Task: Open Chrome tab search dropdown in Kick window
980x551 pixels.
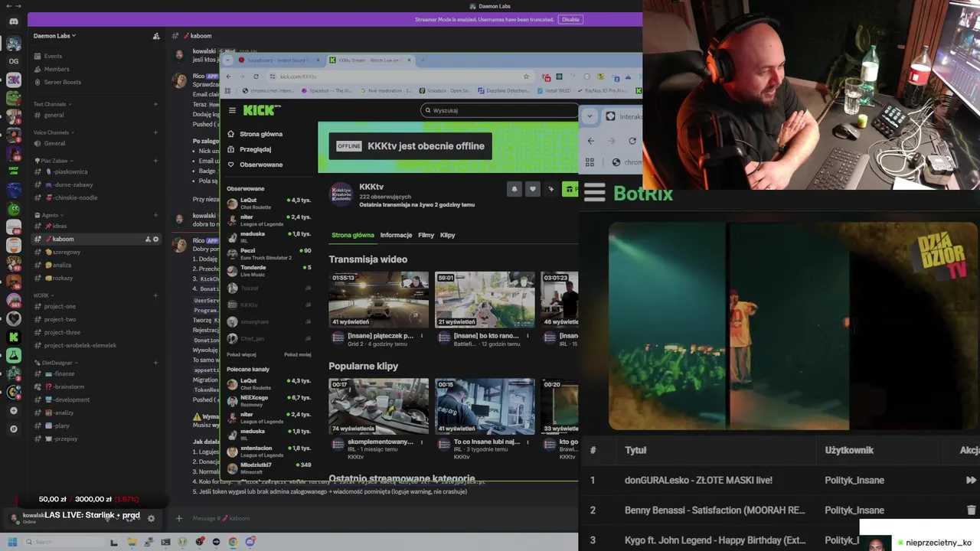Action: pos(228,60)
